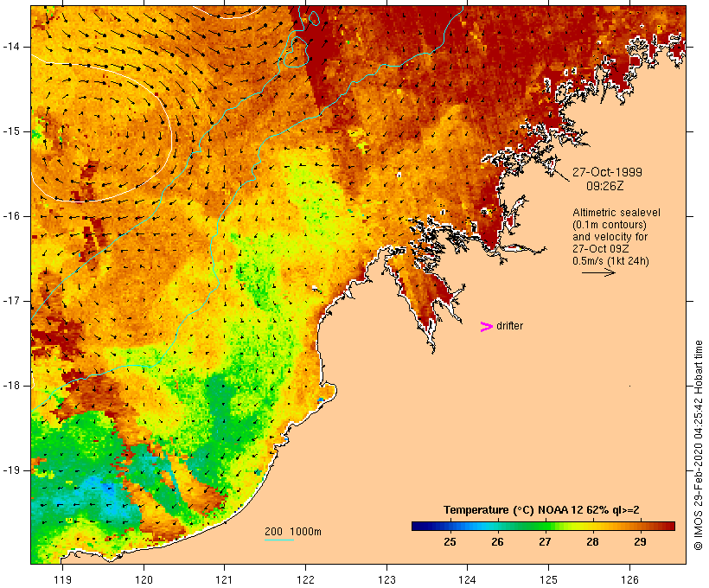Click latitude label -18 on left axis
Image resolution: width=709 pixels, height=588 pixels.
[11, 386]
